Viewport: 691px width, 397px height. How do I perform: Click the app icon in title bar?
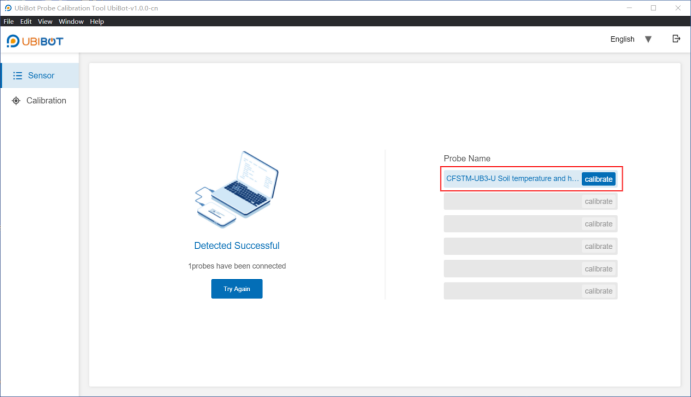click(x=8, y=8)
